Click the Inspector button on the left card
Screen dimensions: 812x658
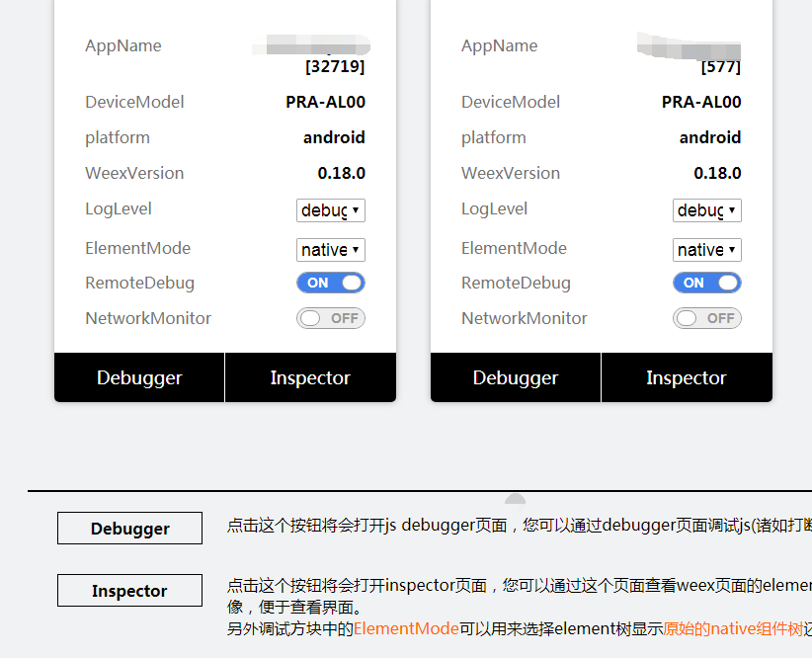click(x=310, y=376)
